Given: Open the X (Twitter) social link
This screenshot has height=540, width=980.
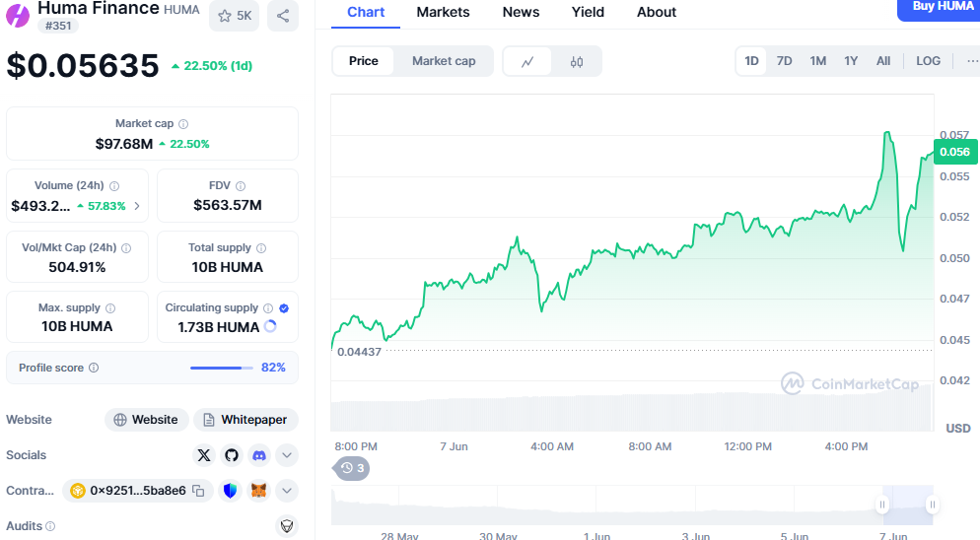Looking at the screenshot, I should [204, 455].
